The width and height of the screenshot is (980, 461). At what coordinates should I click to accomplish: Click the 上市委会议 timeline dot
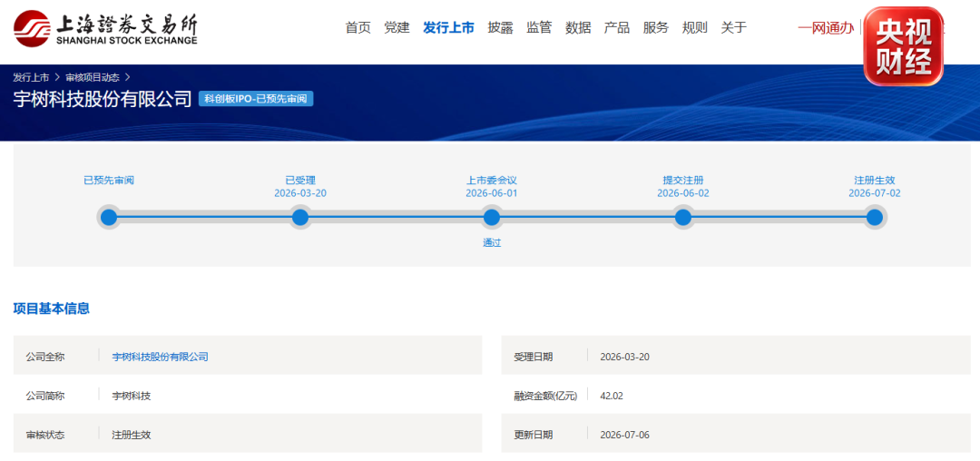tap(492, 218)
